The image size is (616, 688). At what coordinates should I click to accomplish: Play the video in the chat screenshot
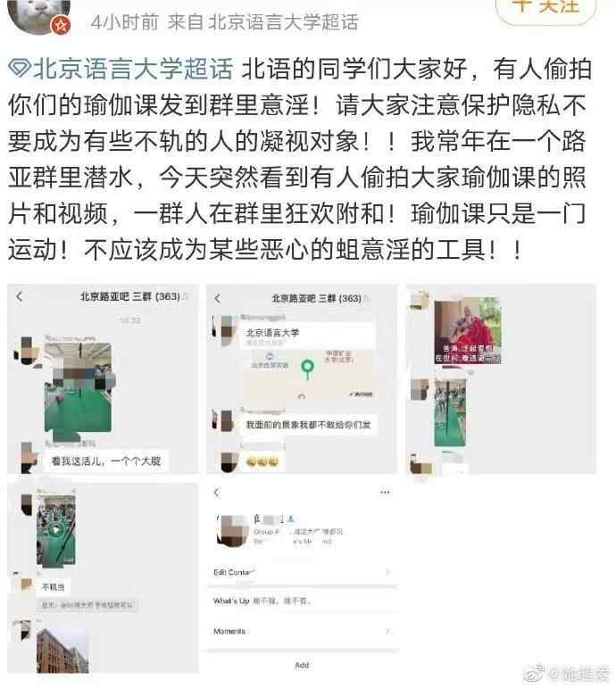[55, 530]
